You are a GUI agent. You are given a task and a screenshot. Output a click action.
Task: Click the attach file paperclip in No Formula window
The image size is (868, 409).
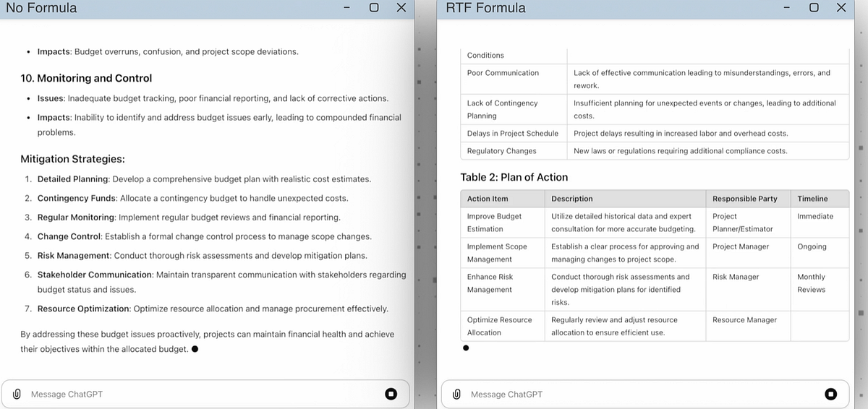[x=17, y=394]
